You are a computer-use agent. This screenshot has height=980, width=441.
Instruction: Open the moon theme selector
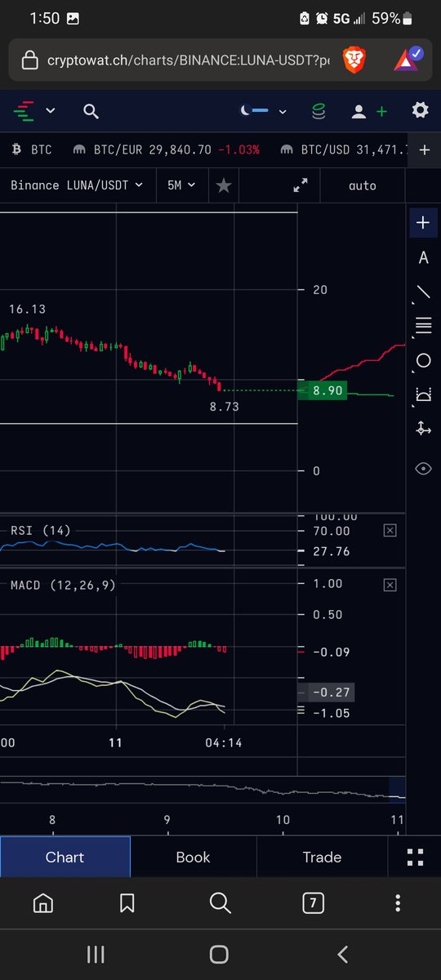point(263,111)
